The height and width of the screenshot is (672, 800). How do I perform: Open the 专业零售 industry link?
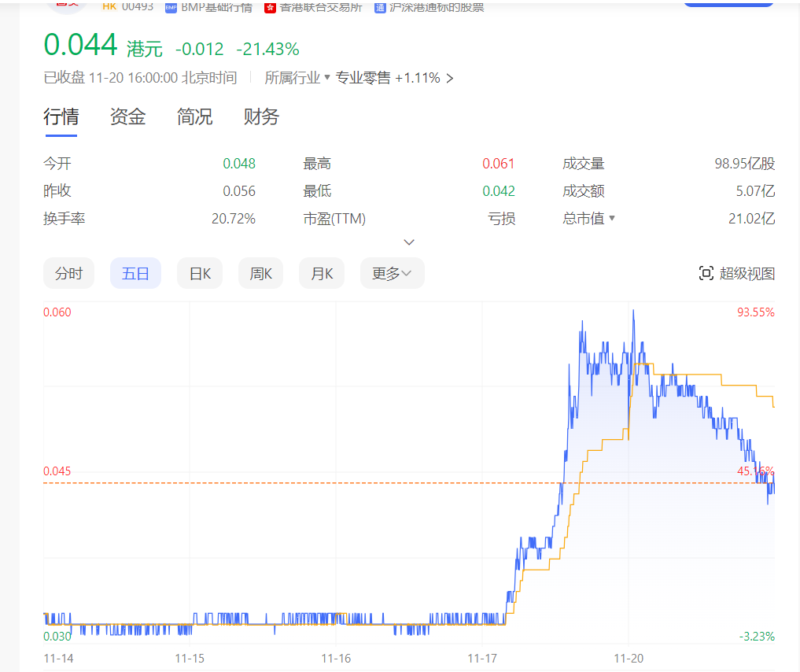363,78
